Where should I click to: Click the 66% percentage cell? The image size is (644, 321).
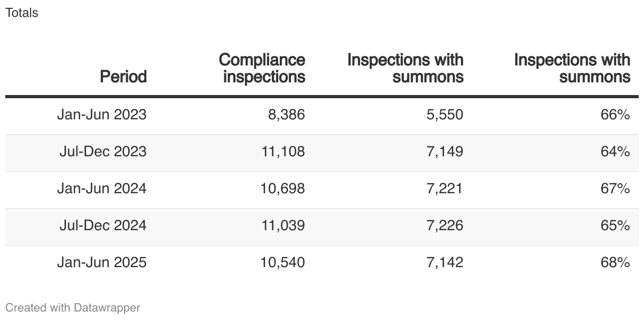coord(615,115)
